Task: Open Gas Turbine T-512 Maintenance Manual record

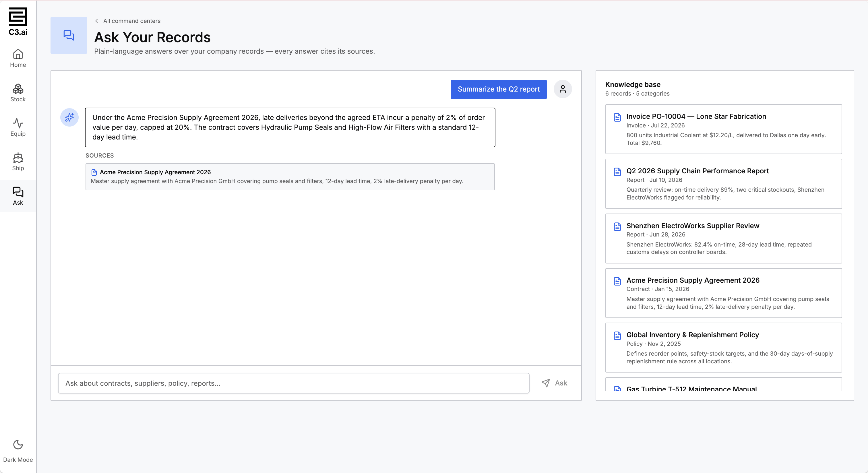Action: pos(723,385)
